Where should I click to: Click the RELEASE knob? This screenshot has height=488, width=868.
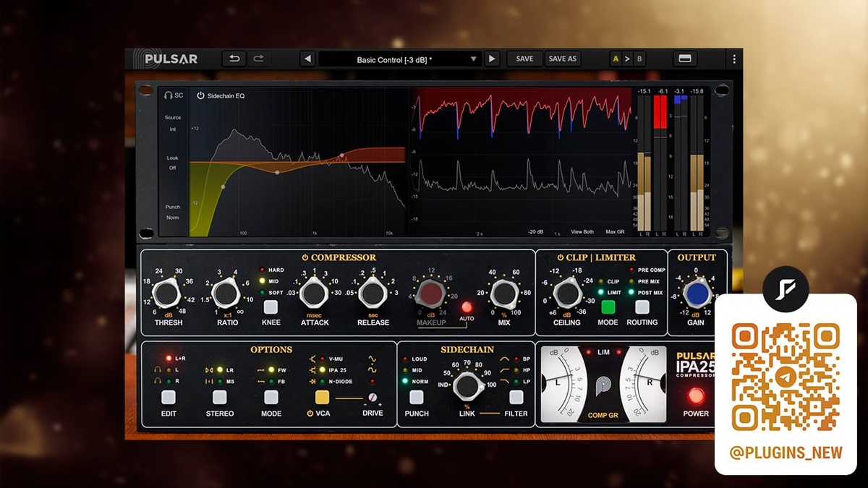tap(372, 294)
